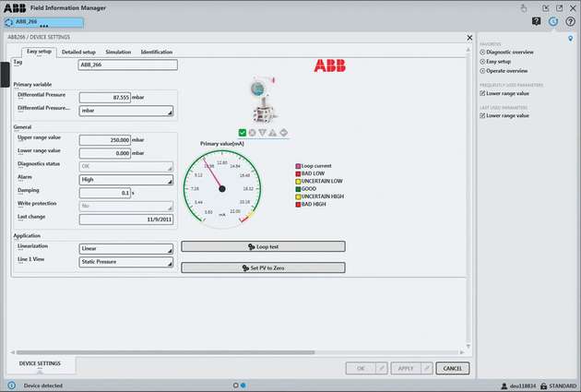Click the Loop test button

point(263,246)
